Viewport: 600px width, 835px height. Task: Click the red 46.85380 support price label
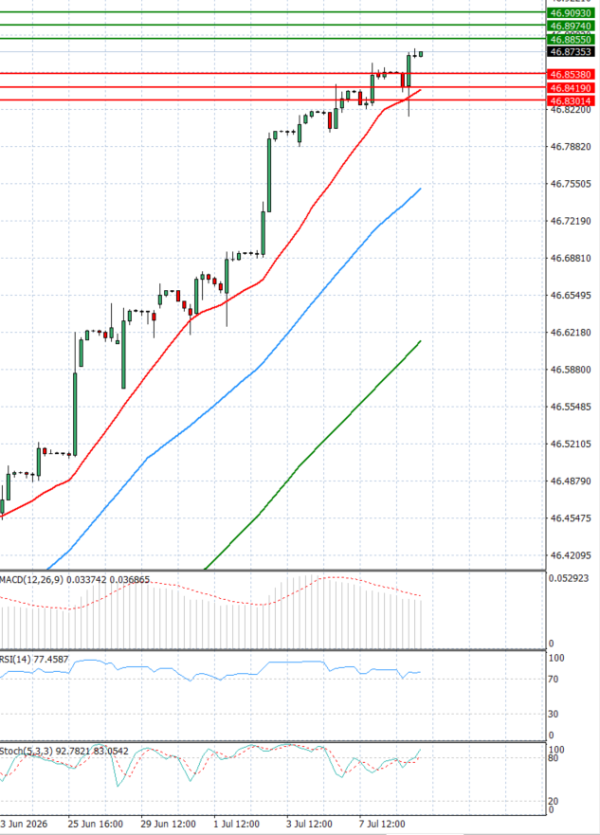(571, 75)
